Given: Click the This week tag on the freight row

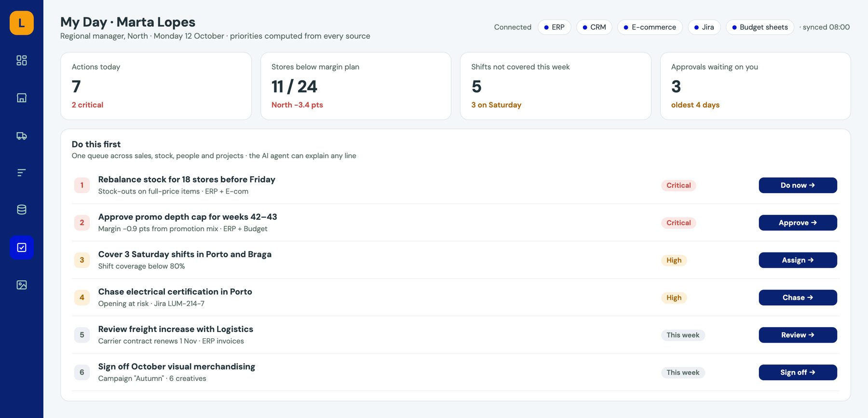Looking at the screenshot, I should coord(683,335).
